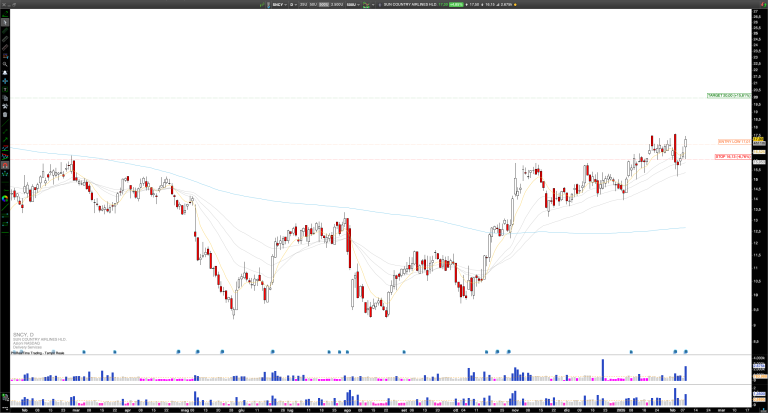Activate the magnifier zoom tool
The height and width of the screenshot is (413, 768).
[x=5, y=63]
